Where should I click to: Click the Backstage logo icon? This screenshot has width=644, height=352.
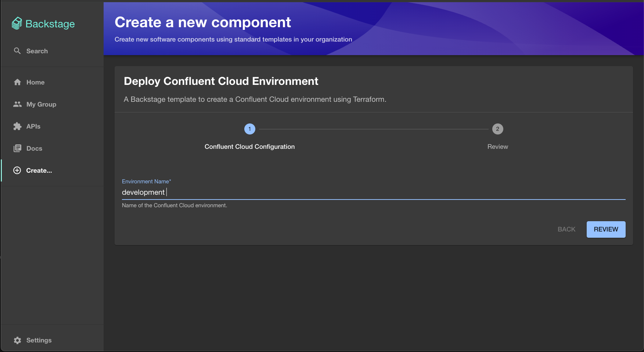(17, 24)
